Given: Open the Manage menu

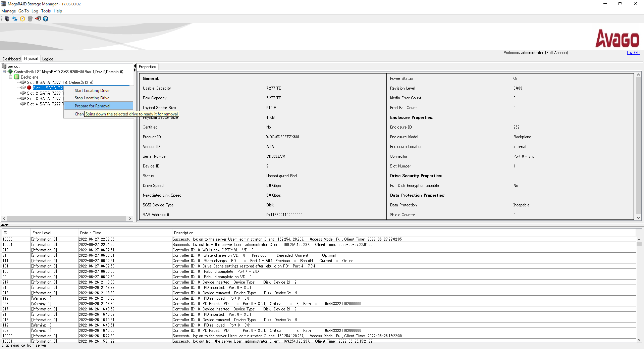Looking at the screenshot, I should (9, 11).
